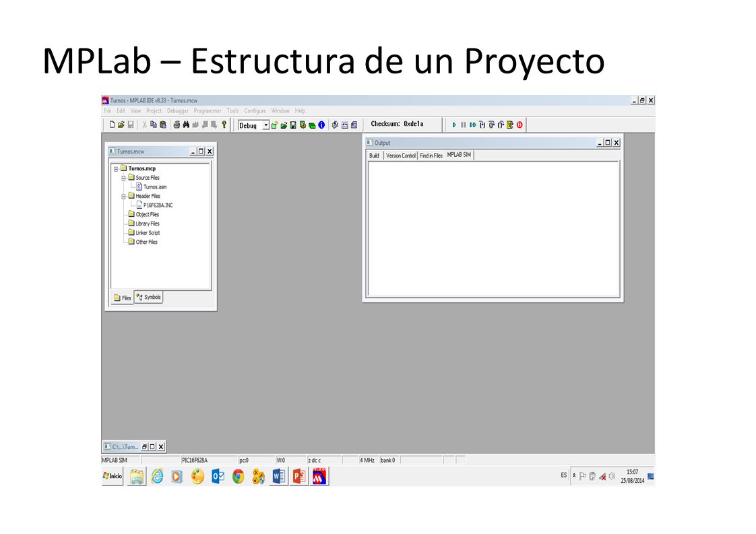Image resolution: width=756 pixels, height=534 pixels.
Task: Click the Step Into debugger icon
Action: tap(482, 125)
